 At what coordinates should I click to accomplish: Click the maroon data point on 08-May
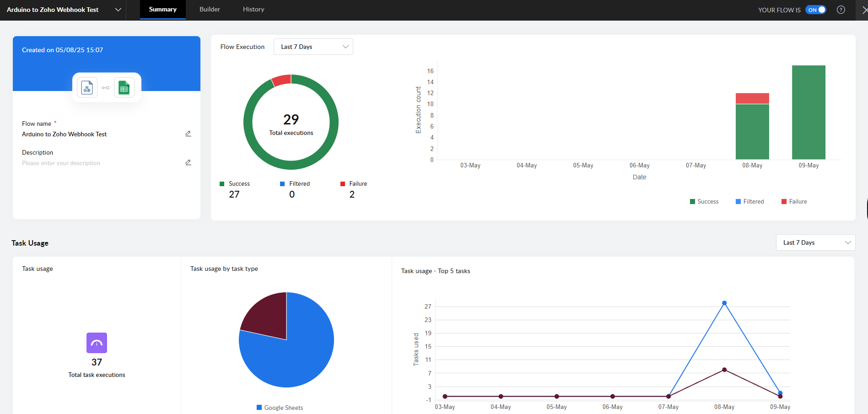pos(724,370)
